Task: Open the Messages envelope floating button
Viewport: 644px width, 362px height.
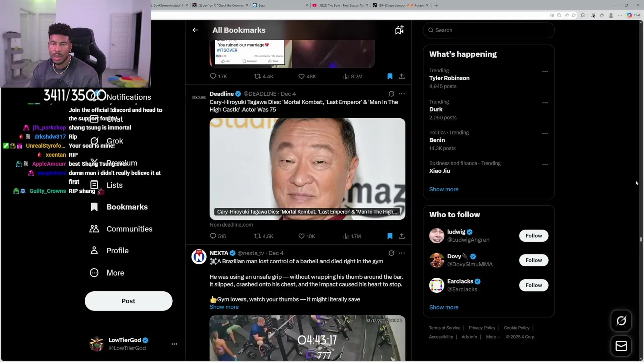Action: coord(621,346)
